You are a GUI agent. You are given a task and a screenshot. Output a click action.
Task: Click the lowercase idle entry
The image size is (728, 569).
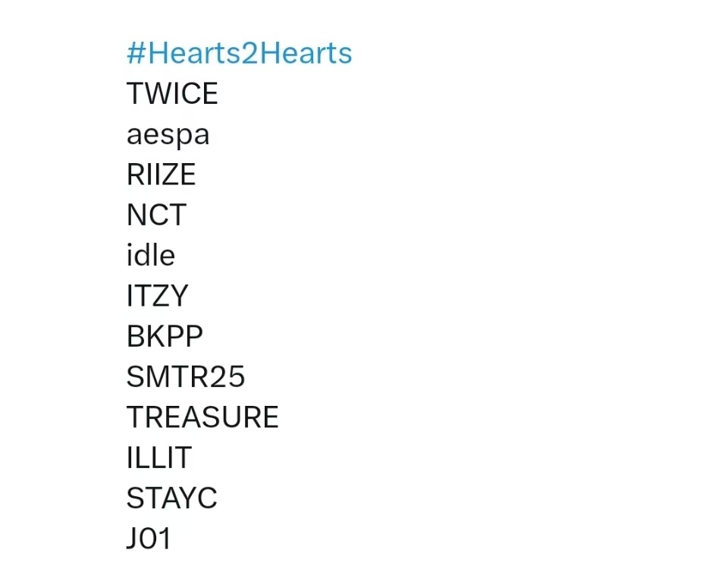tap(151, 255)
